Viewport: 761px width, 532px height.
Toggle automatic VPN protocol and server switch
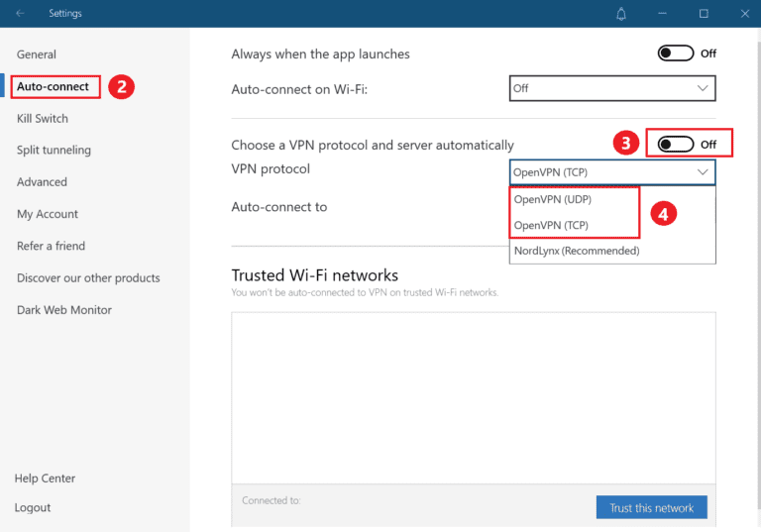(676, 145)
